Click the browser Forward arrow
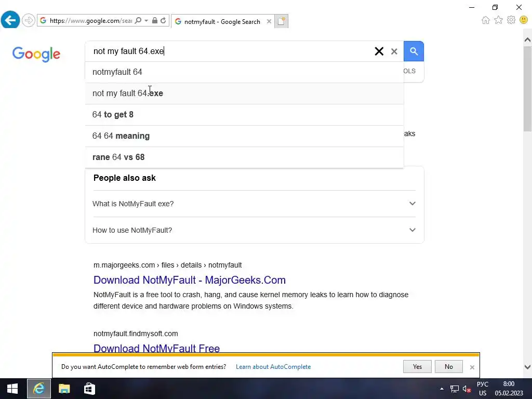 (29, 20)
